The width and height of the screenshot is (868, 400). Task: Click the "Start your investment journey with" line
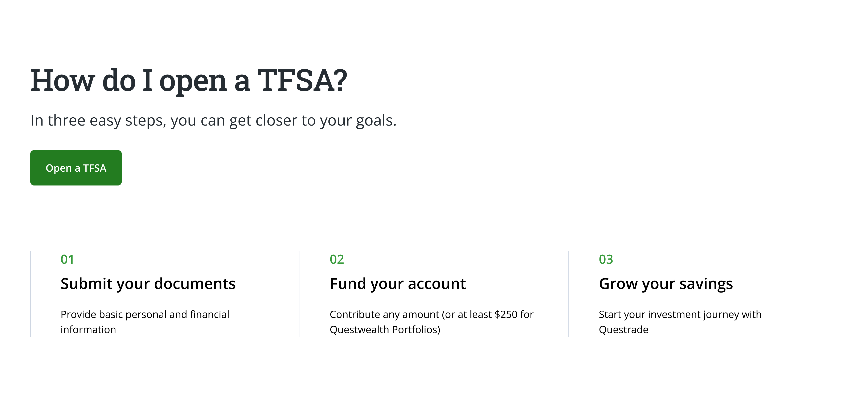click(680, 314)
